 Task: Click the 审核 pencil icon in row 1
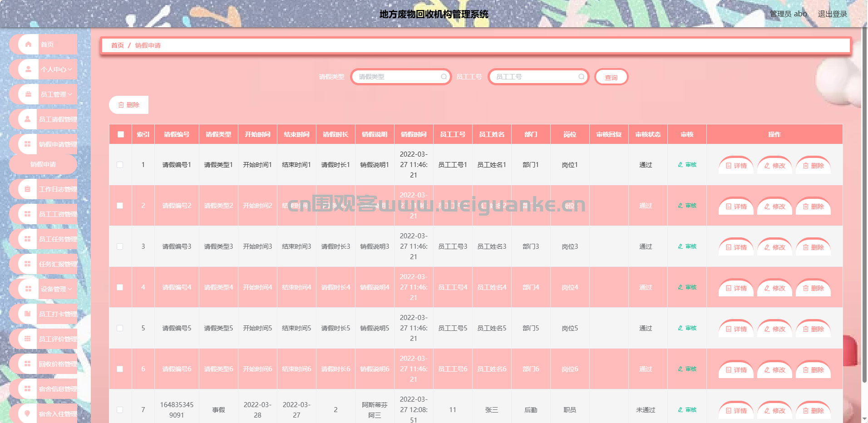680,165
